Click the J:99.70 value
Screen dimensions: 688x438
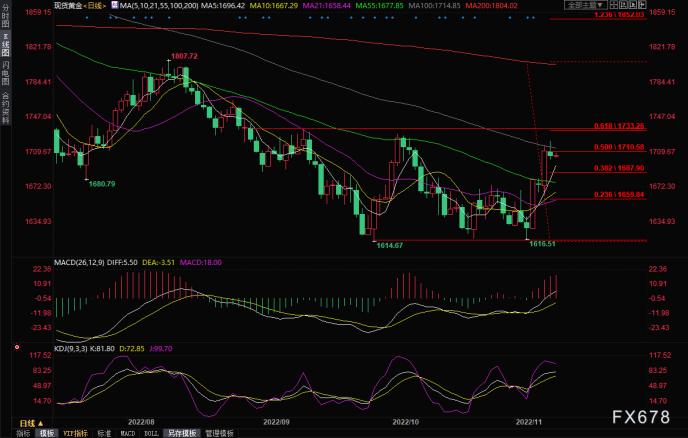(x=161, y=348)
